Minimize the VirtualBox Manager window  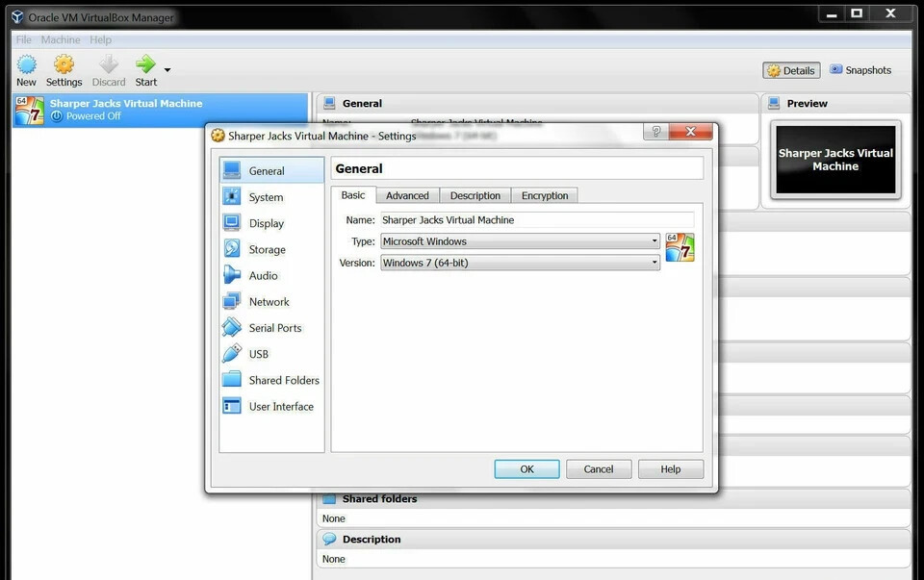(832, 13)
